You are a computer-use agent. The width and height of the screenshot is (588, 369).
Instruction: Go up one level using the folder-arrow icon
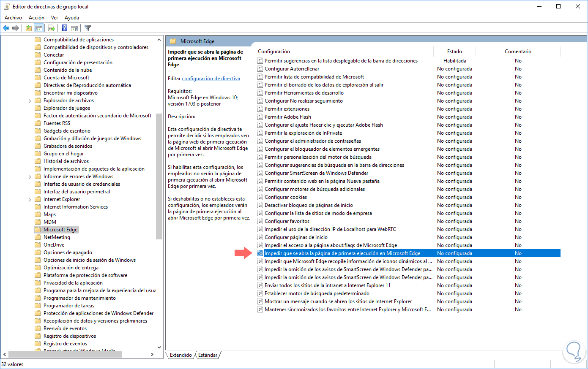(x=28, y=28)
